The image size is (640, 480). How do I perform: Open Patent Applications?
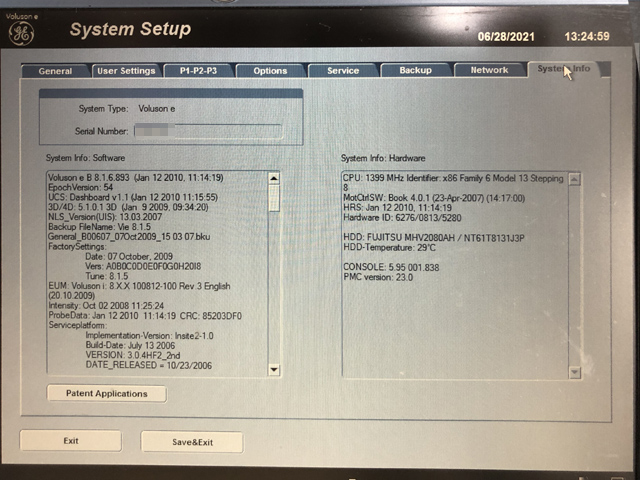107,393
